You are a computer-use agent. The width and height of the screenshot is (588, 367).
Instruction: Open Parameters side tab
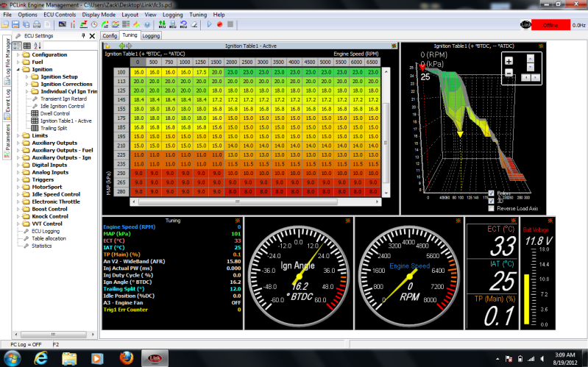tap(7, 140)
